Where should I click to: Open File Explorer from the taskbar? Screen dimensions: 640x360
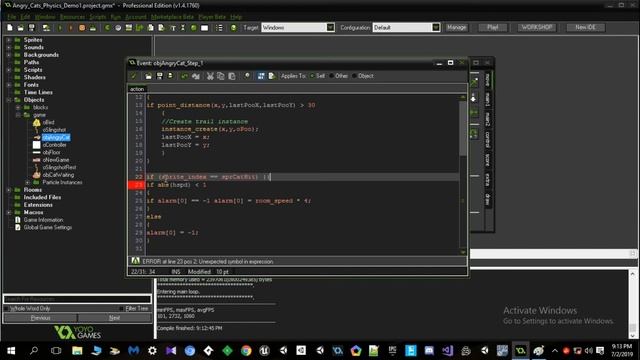click(77, 351)
